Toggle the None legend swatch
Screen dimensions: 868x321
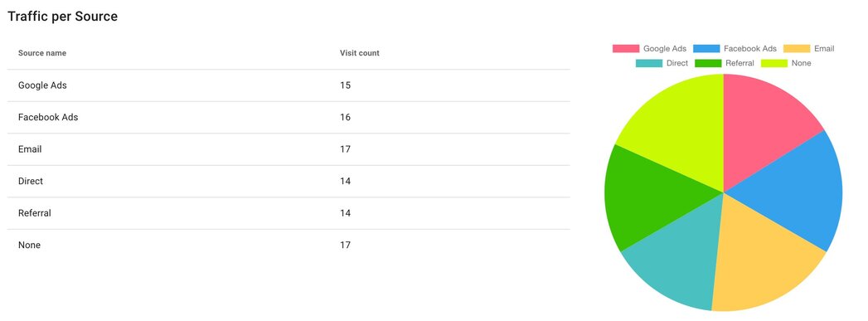click(773, 63)
